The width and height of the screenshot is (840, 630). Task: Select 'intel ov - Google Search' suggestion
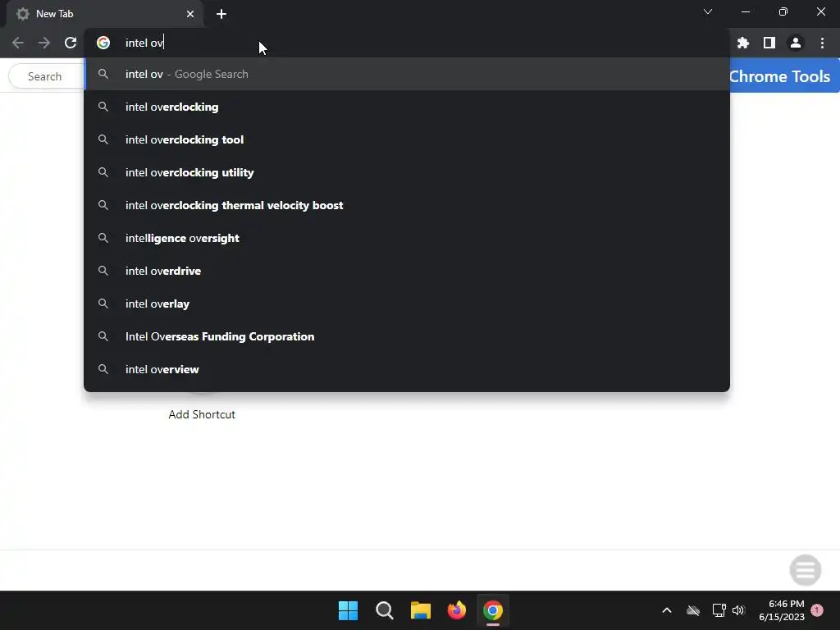(407, 74)
